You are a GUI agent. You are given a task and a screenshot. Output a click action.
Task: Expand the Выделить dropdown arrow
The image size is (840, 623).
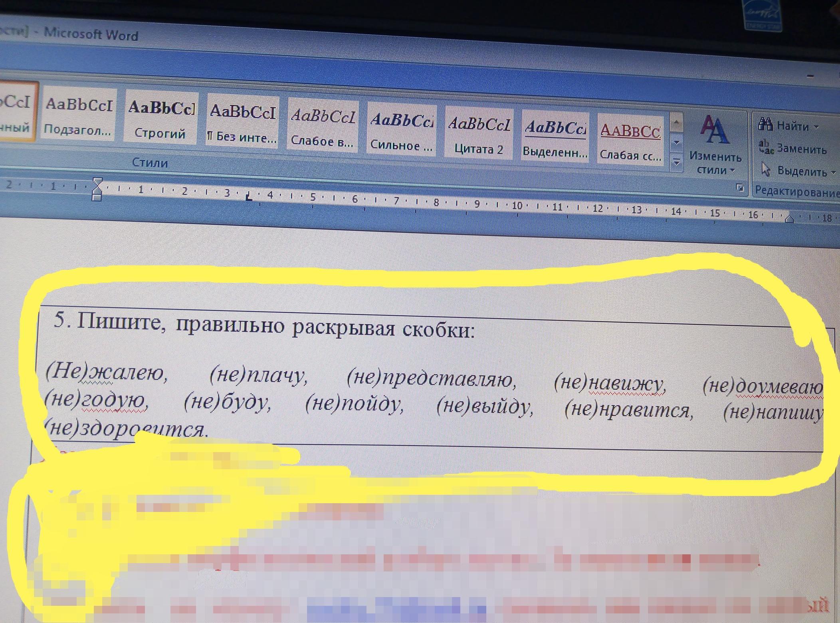point(833,173)
